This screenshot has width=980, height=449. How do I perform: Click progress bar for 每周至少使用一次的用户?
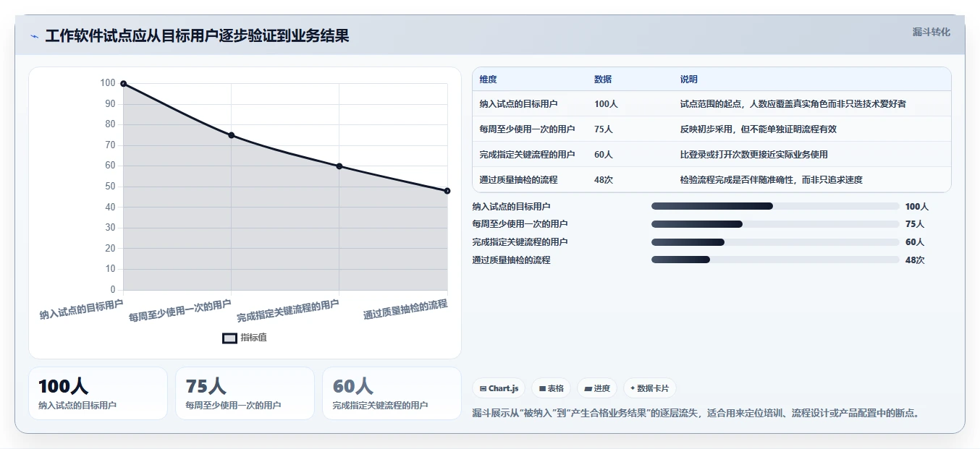(x=775, y=224)
